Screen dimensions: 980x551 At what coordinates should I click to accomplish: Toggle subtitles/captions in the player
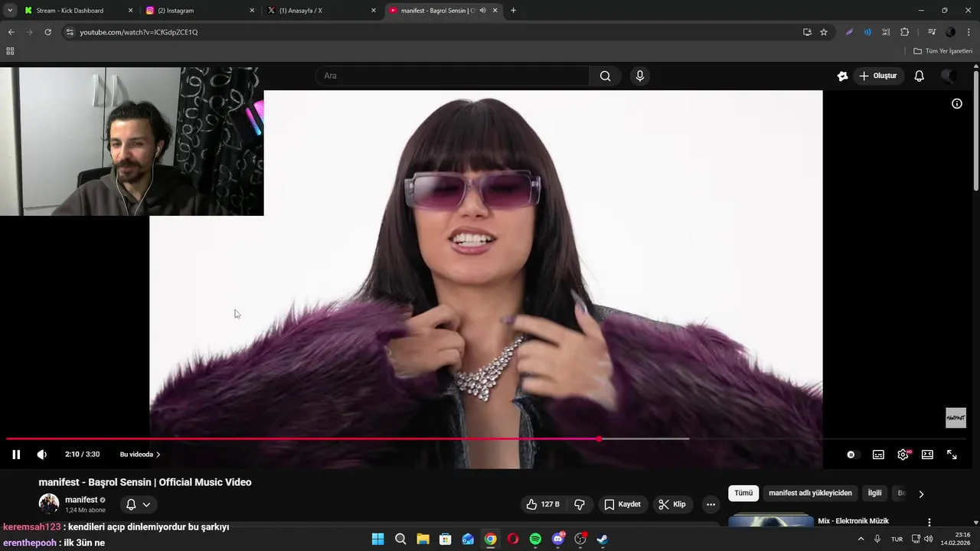[x=878, y=455]
